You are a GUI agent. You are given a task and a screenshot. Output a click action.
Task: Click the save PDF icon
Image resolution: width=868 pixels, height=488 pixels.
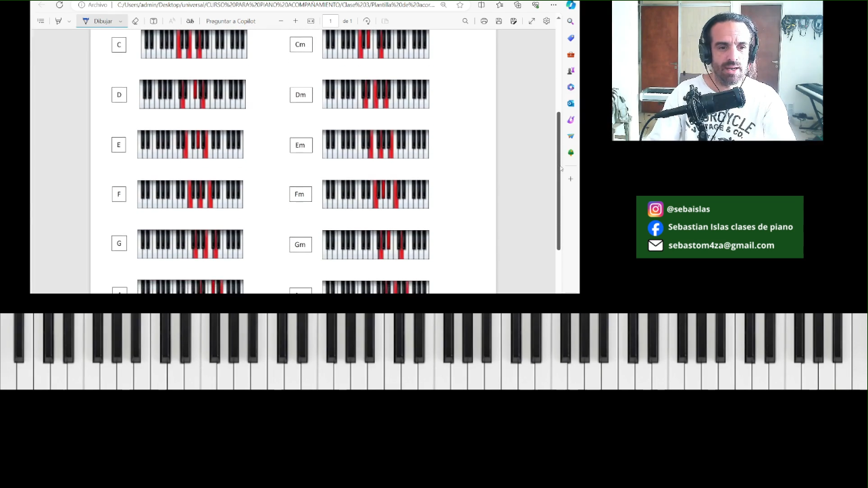499,21
